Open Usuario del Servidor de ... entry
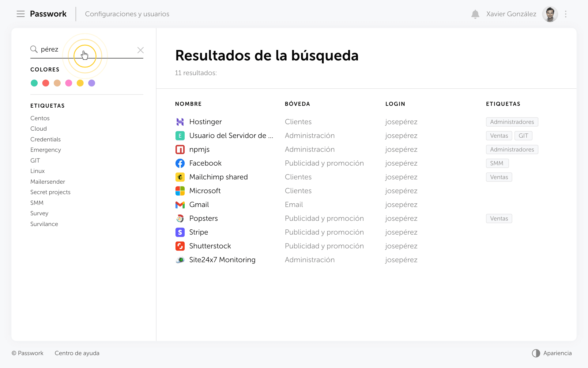The width and height of the screenshot is (588, 368). [231, 136]
